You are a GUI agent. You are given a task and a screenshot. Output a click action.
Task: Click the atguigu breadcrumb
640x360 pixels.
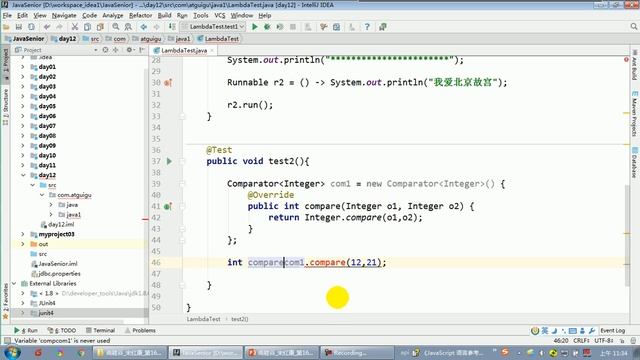click(147, 39)
